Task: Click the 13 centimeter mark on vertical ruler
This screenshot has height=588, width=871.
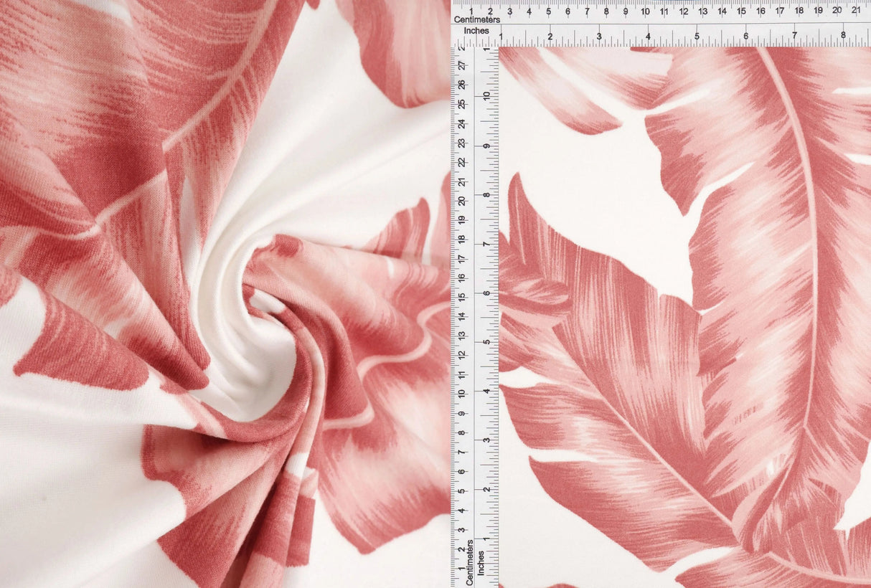Action: pyautogui.click(x=462, y=336)
